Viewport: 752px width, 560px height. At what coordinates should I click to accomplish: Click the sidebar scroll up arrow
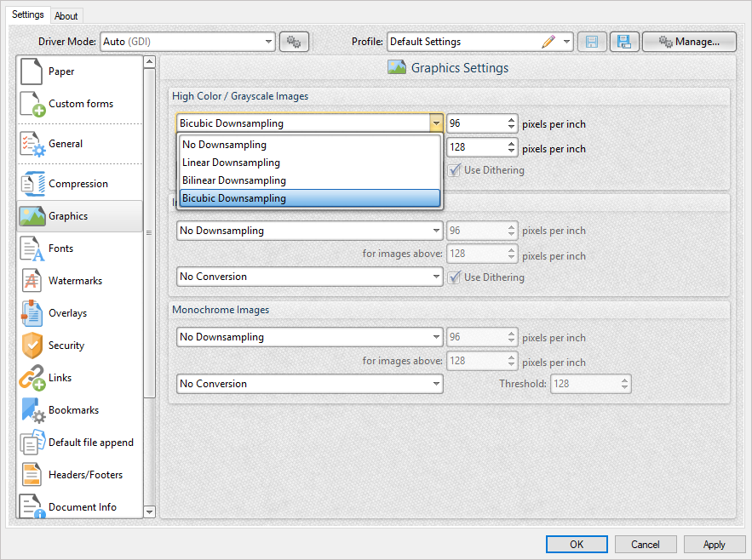(150, 61)
